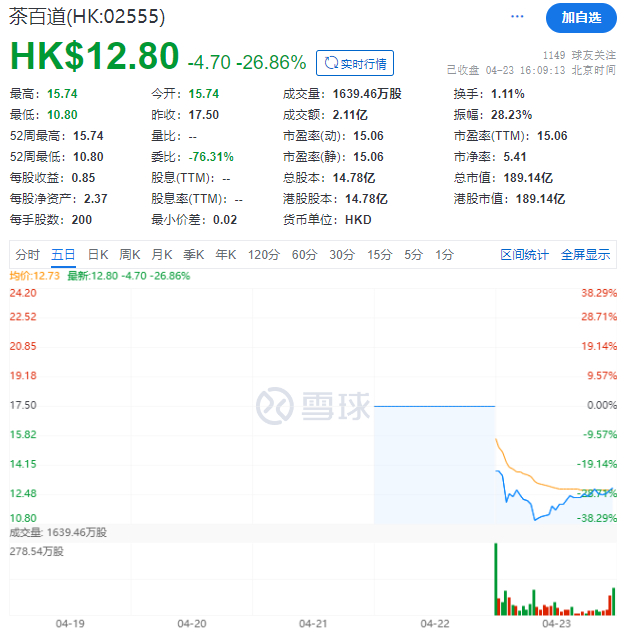Click the 38.29% top percent axis label
This screenshot has height=637, width=630.
tap(599, 293)
